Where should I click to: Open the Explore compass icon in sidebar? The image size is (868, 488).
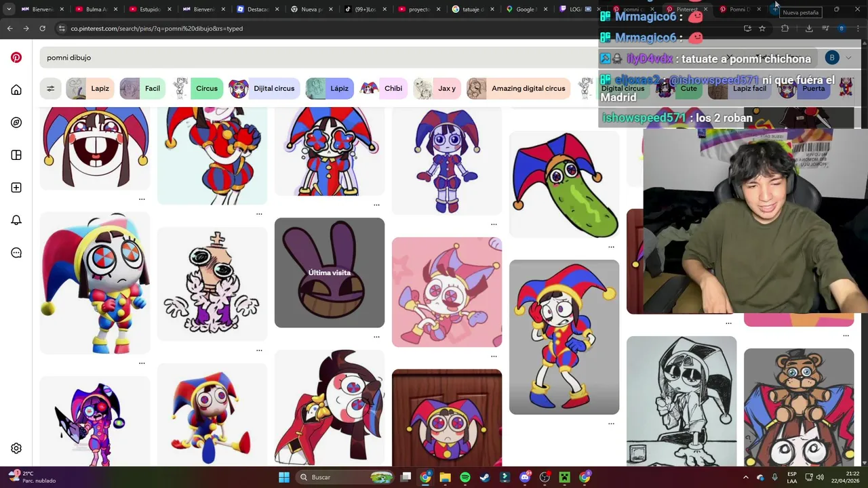click(x=16, y=123)
